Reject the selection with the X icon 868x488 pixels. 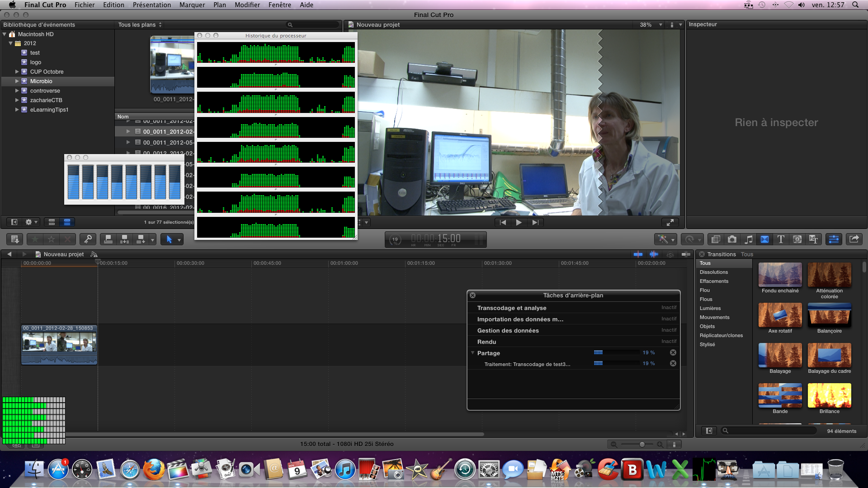(68, 239)
